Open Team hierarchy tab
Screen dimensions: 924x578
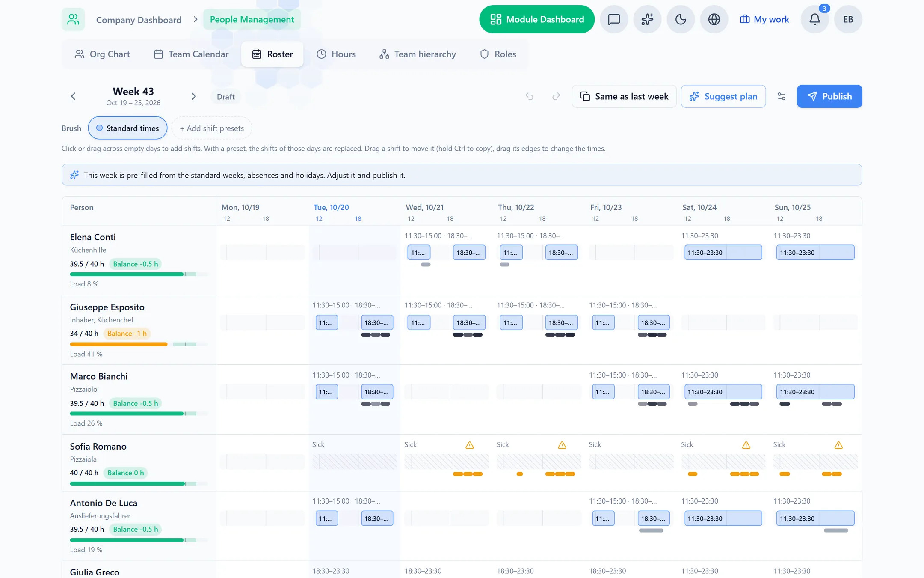tap(418, 54)
